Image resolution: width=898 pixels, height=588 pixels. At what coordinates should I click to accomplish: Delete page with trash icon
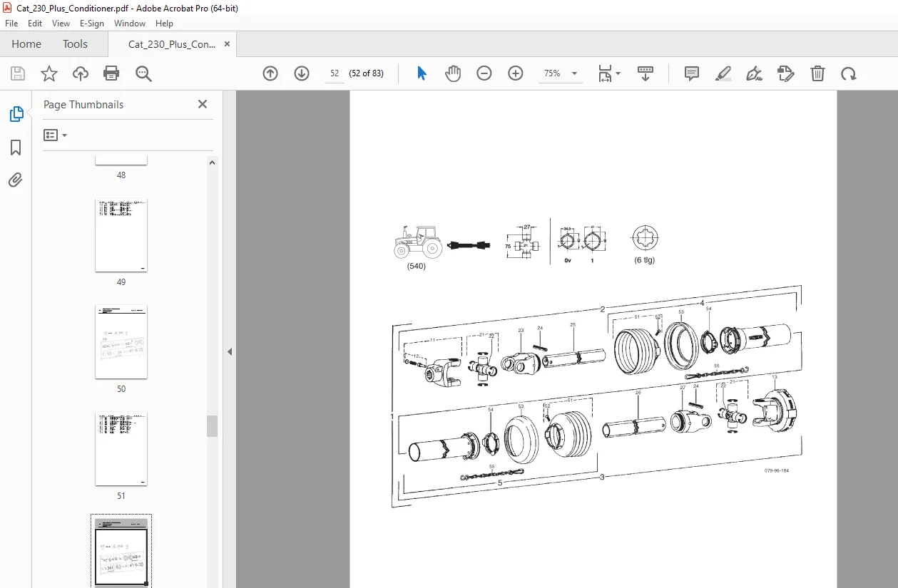coord(817,73)
